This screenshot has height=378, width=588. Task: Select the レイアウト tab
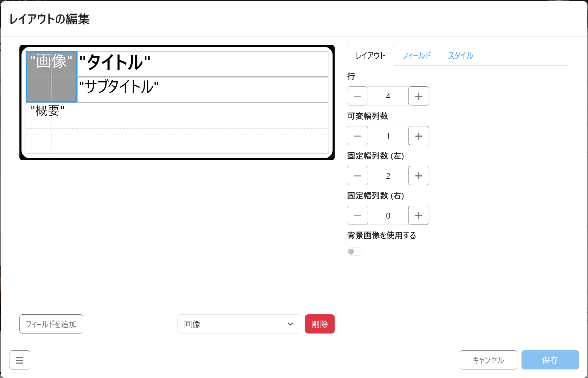point(370,55)
